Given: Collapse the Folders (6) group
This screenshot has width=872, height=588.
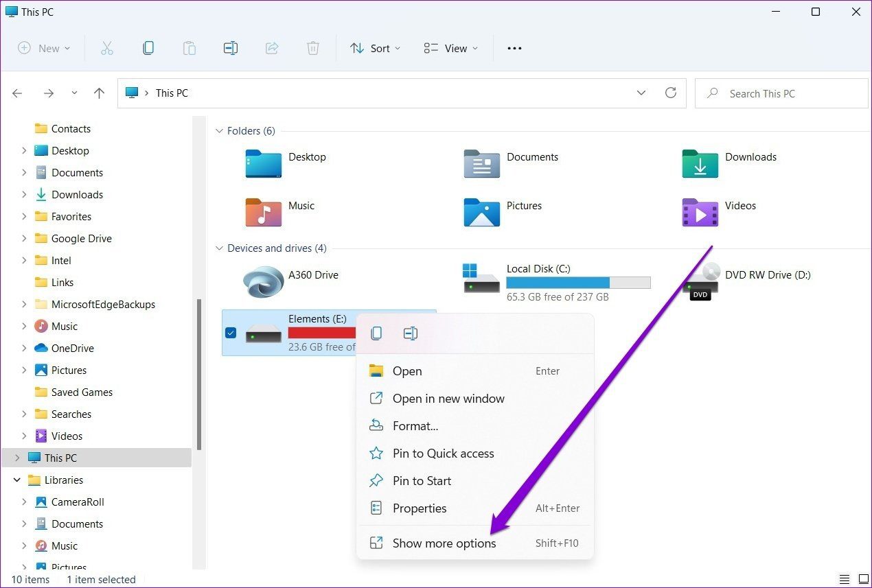Looking at the screenshot, I should (220, 131).
